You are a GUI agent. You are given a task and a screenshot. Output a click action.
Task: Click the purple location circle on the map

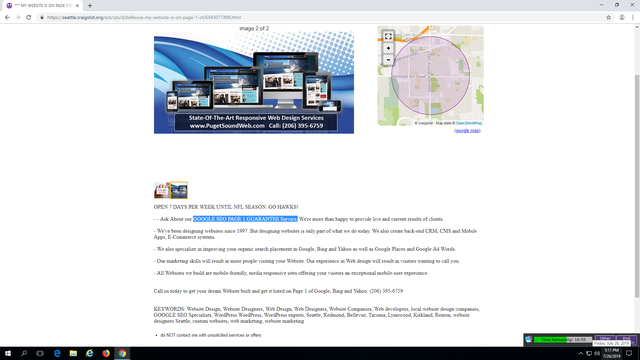[430, 76]
